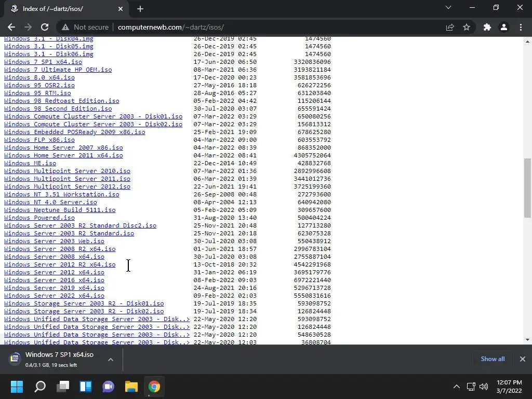Screen dimensions: 532x399
Task: Close the downloads bar
Action: coord(523,359)
